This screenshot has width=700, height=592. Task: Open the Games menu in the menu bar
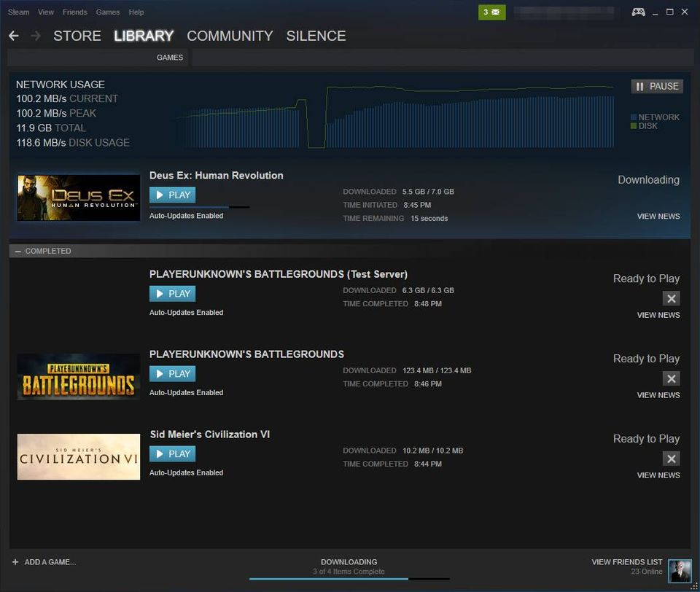pos(108,12)
